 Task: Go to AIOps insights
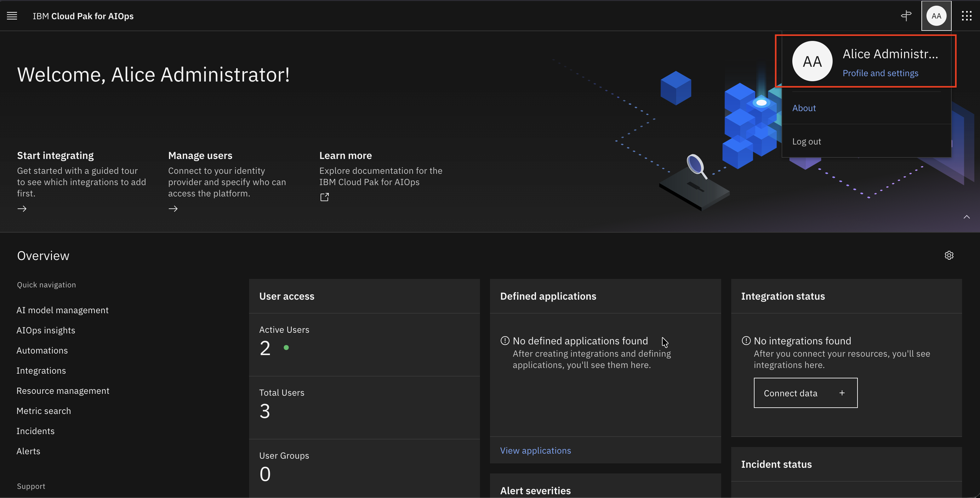pos(46,330)
